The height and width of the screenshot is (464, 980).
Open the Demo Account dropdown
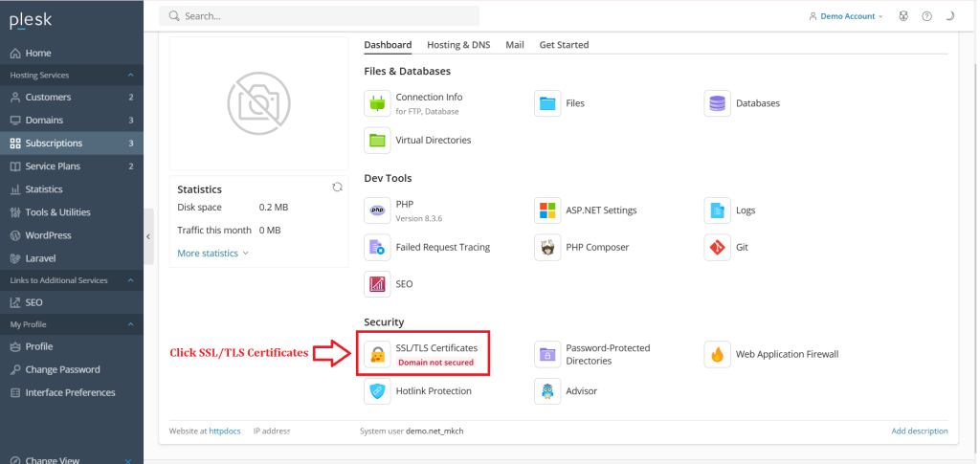pyautogui.click(x=846, y=16)
